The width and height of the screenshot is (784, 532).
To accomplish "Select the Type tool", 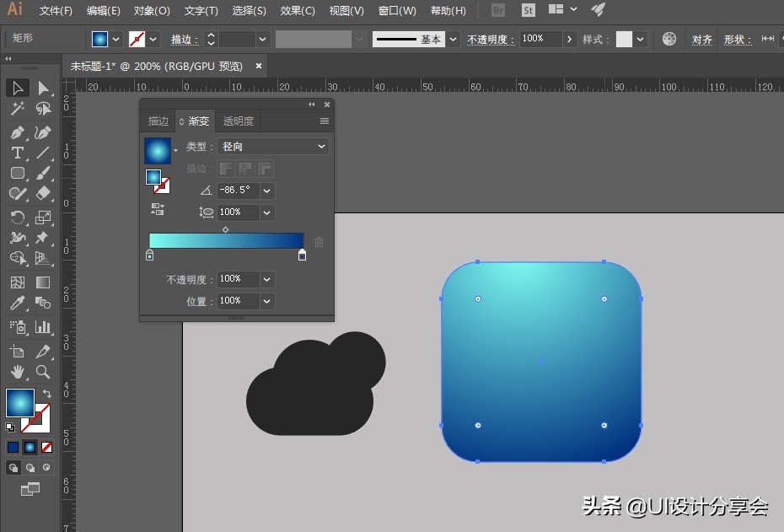I will click(x=19, y=152).
